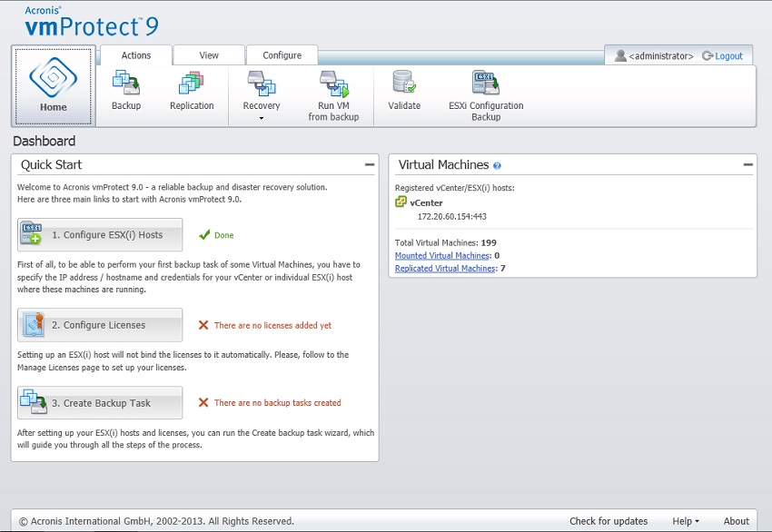Click 'Registered vCenter/ESX(i) hosts:' label
772x532 pixels.
click(454, 188)
